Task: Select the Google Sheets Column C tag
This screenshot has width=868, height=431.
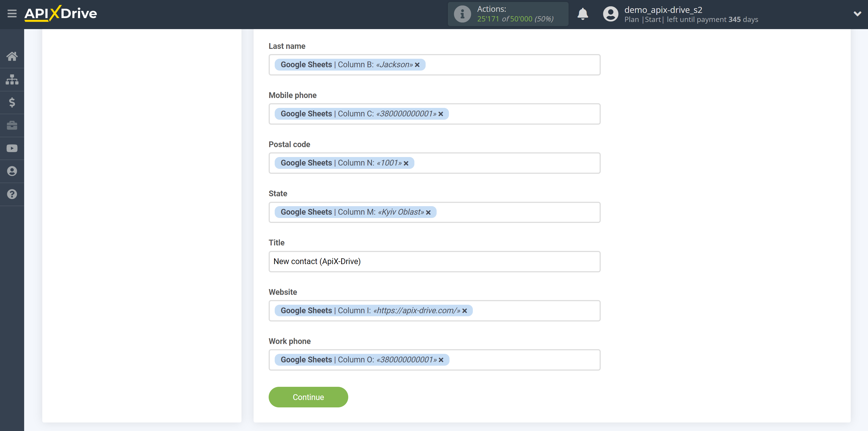Action: (362, 114)
